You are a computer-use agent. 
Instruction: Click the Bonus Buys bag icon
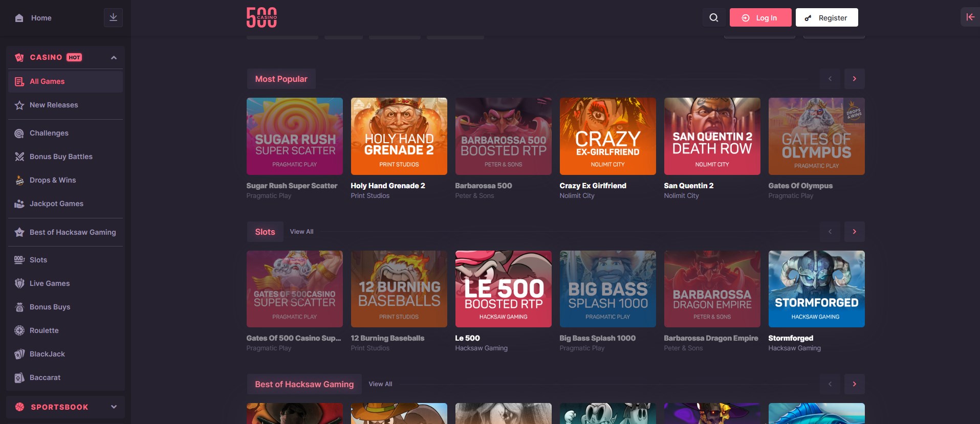(x=19, y=307)
